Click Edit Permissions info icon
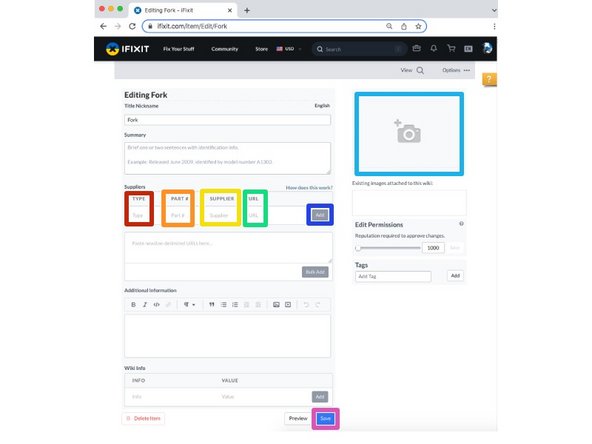592x444 pixels. (461, 224)
